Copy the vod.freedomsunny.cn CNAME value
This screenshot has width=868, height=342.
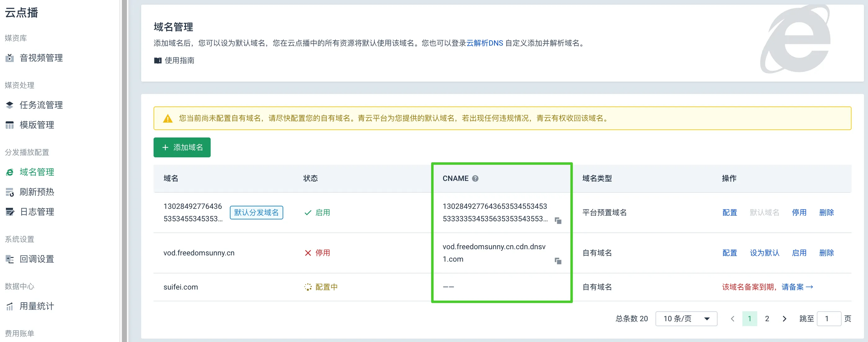[558, 261]
